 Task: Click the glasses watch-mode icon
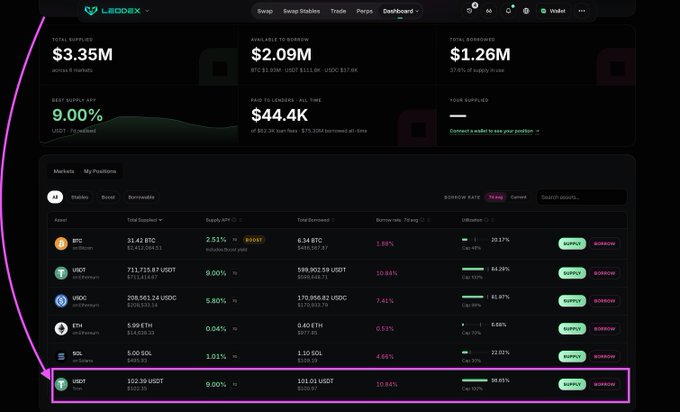click(489, 11)
